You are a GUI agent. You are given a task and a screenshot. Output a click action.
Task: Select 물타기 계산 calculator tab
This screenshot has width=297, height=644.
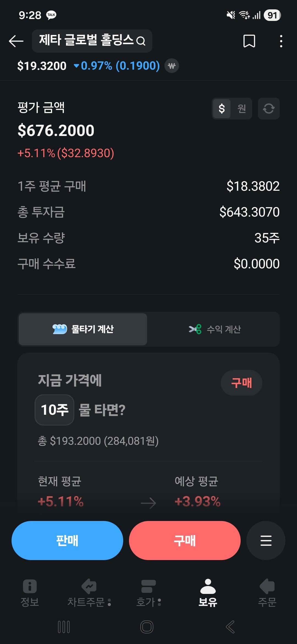83,329
